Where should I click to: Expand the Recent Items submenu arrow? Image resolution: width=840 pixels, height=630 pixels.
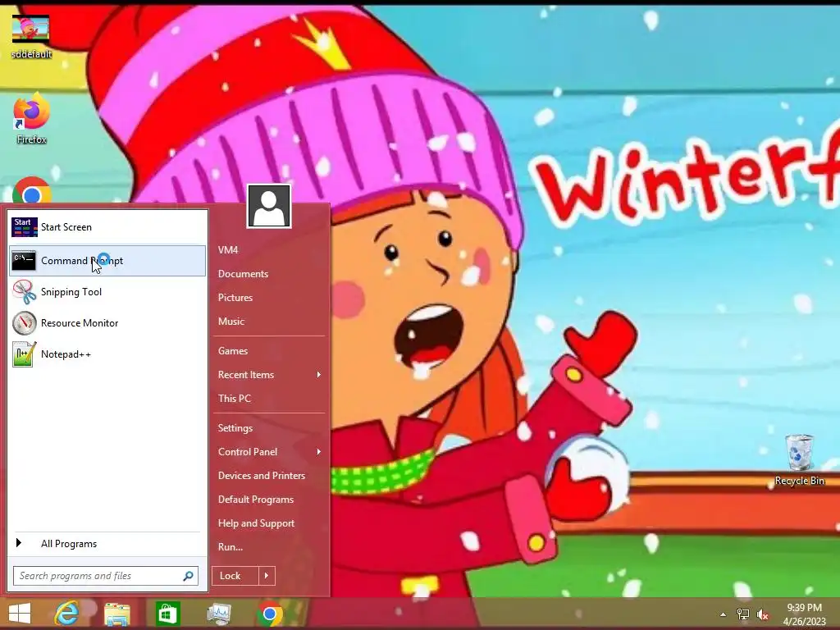(x=319, y=374)
